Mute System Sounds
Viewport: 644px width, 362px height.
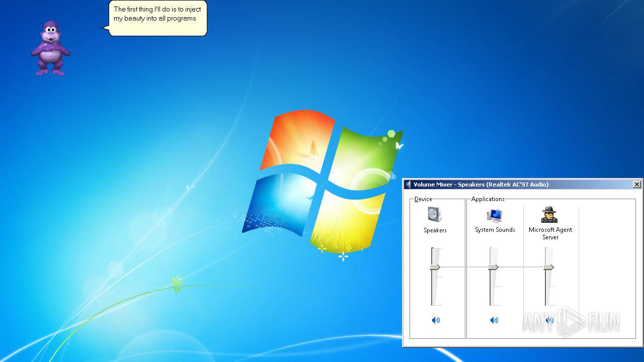pos(494,320)
